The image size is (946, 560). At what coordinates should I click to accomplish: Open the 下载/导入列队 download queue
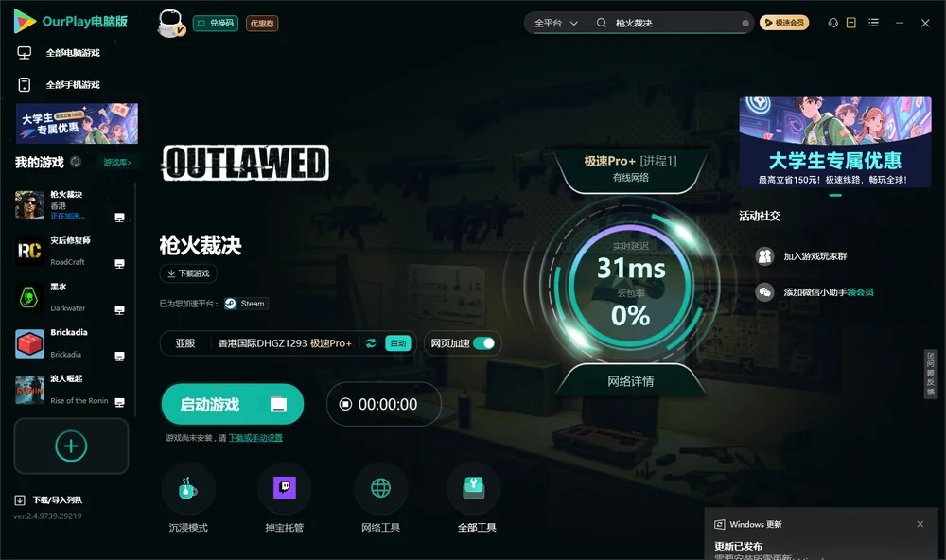(48, 499)
